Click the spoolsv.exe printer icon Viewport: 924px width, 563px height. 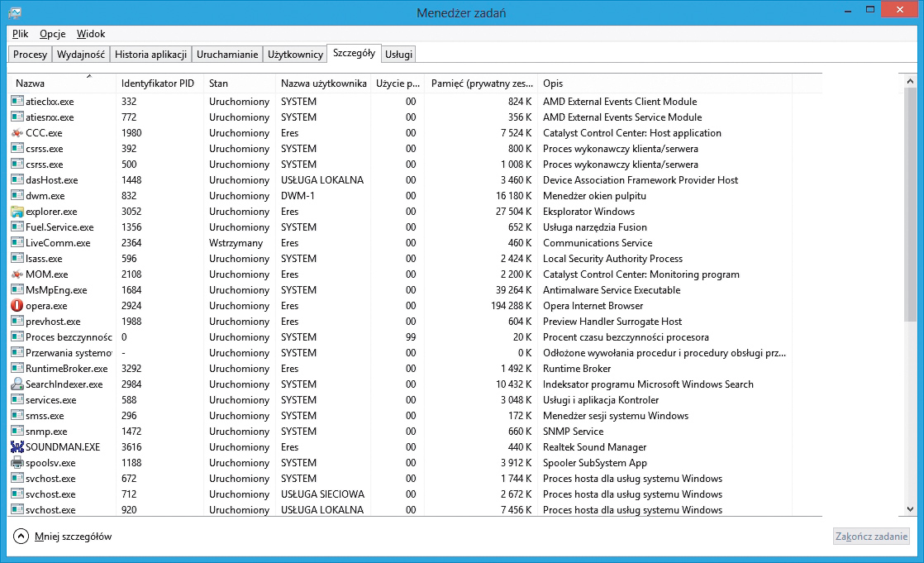17,463
